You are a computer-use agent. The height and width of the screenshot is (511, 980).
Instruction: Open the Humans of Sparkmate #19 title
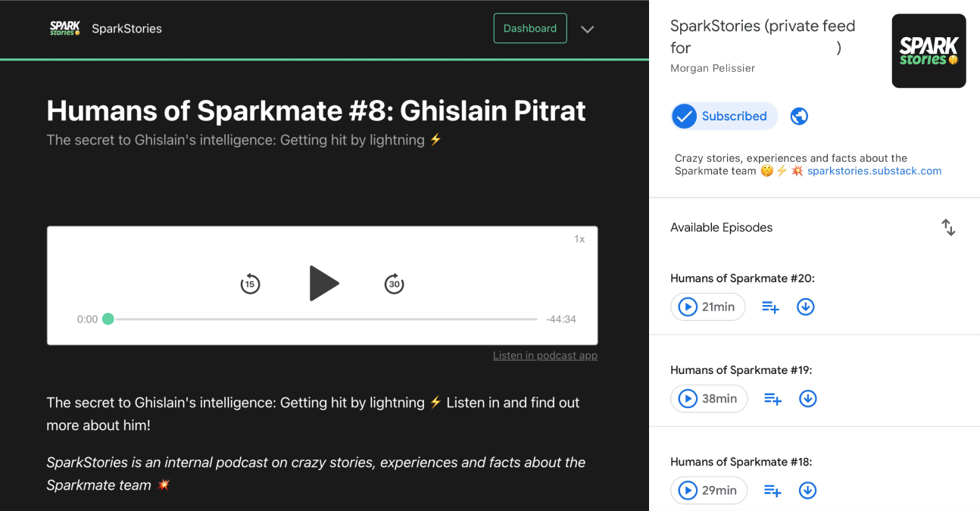coord(741,370)
